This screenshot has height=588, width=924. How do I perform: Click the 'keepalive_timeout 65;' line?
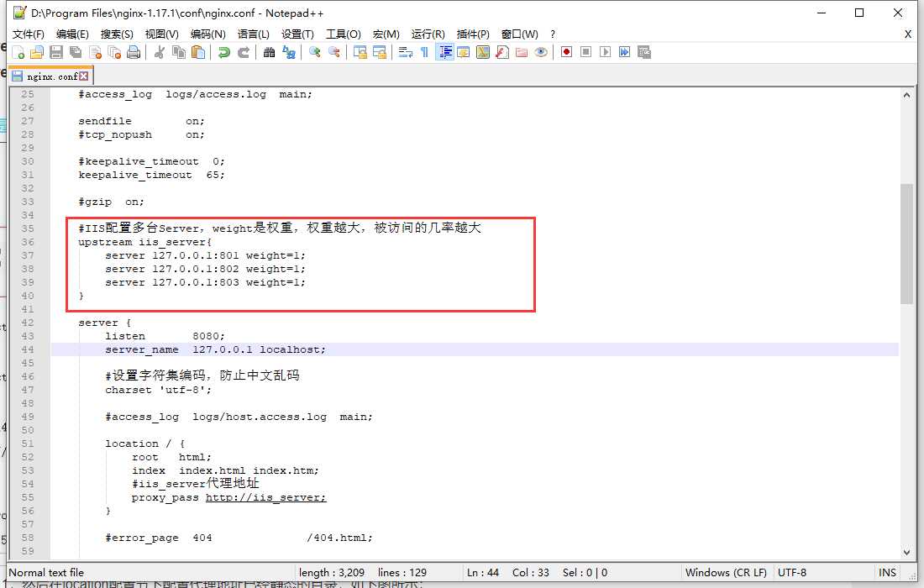[151, 175]
